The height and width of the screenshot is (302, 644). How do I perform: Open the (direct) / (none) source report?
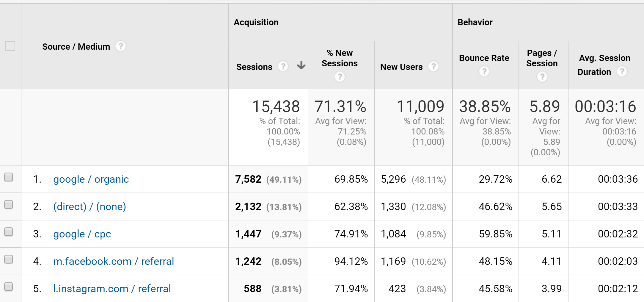89,206
